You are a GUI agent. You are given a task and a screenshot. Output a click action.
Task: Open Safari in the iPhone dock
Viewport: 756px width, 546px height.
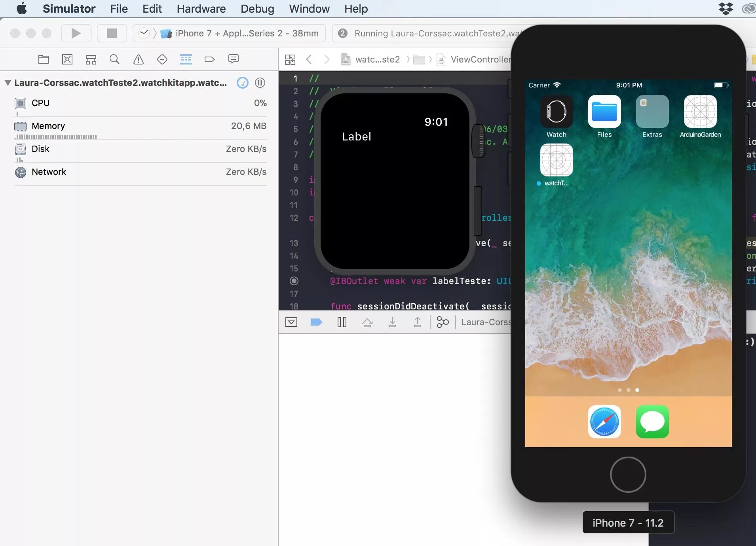click(604, 422)
